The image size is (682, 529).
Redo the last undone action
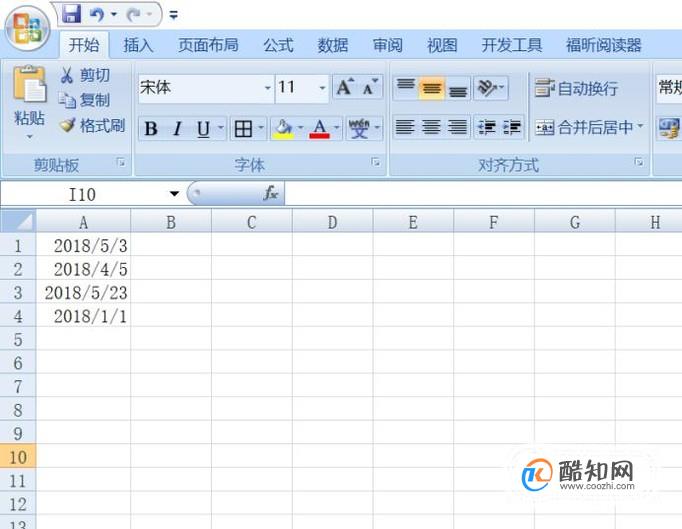click(x=134, y=15)
